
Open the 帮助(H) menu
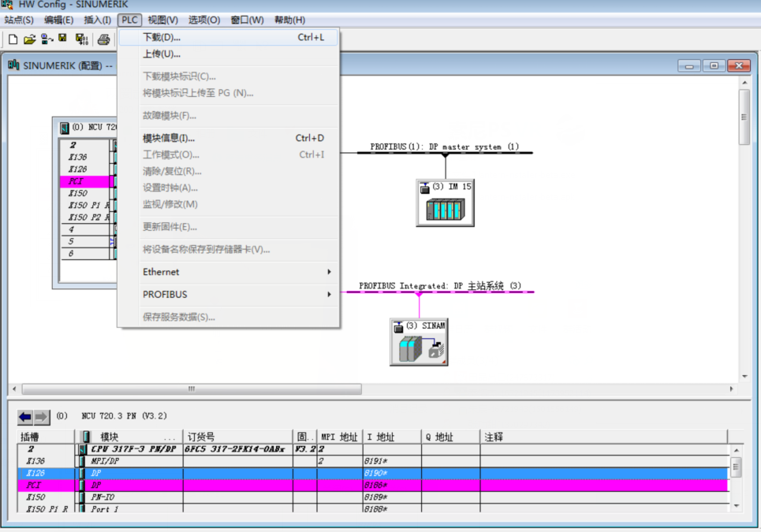[x=289, y=20]
